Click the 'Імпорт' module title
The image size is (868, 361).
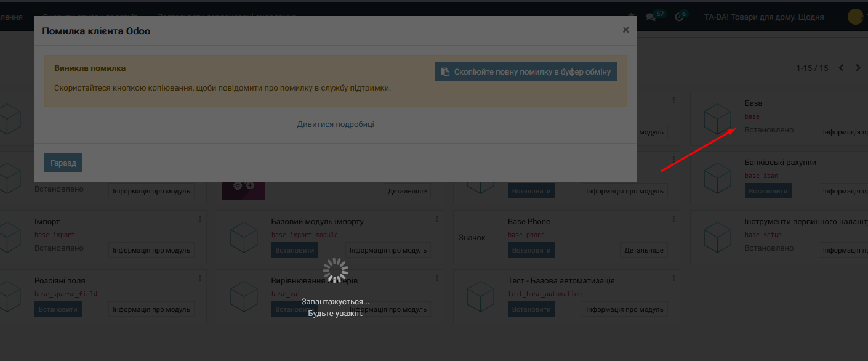point(47,222)
